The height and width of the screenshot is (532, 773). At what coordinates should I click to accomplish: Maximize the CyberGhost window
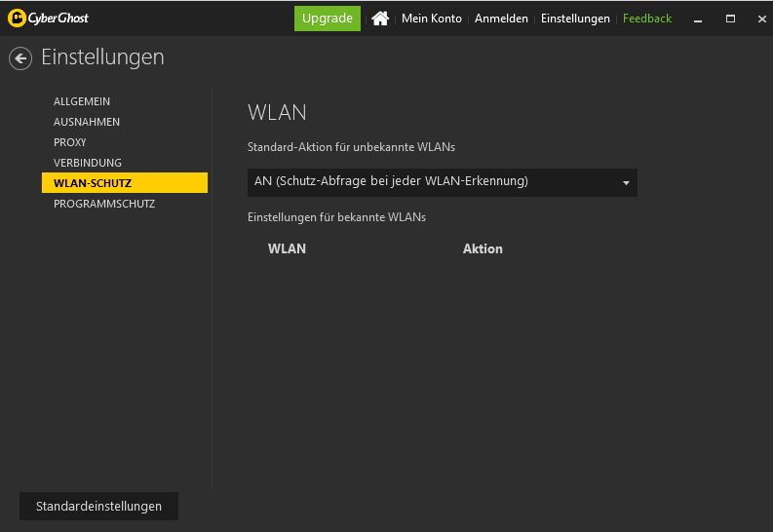[x=731, y=19]
